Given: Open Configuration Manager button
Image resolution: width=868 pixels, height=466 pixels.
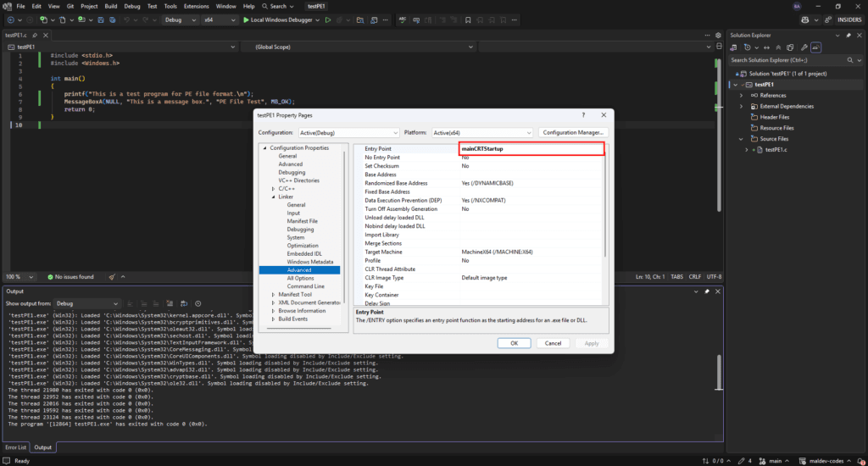Looking at the screenshot, I should [x=572, y=132].
